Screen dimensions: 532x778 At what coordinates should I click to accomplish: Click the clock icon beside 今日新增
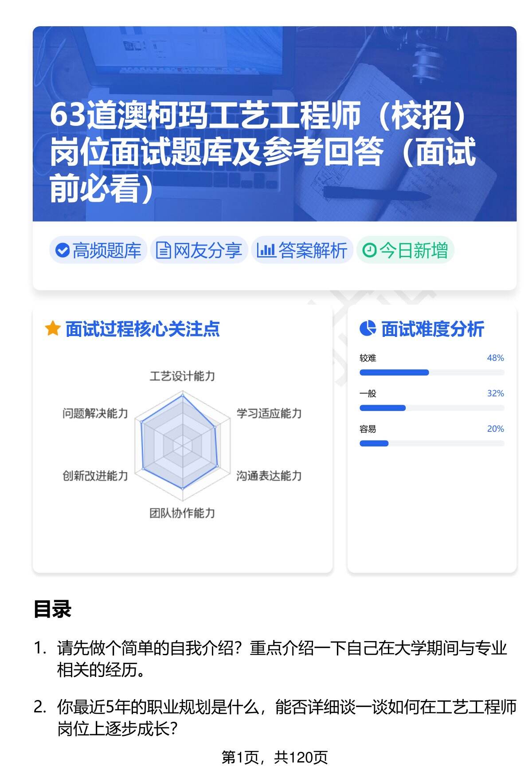pyautogui.click(x=369, y=250)
